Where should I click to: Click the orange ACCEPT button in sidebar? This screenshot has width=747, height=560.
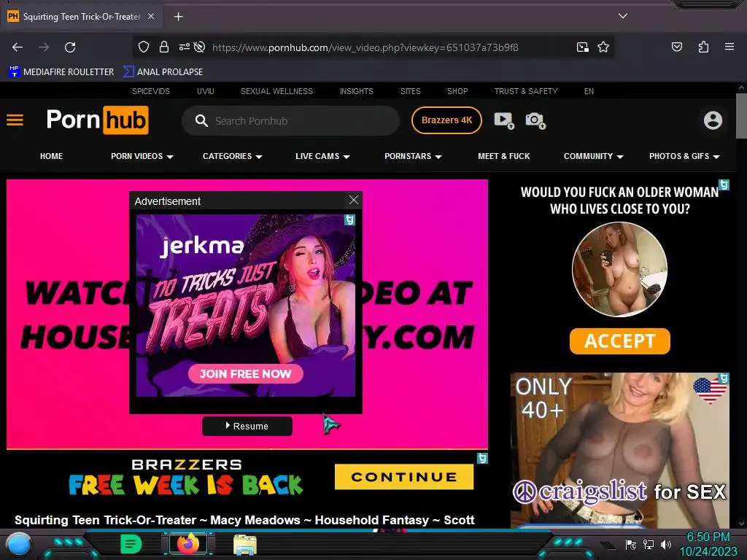pyautogui.click(x=619, y=341)
